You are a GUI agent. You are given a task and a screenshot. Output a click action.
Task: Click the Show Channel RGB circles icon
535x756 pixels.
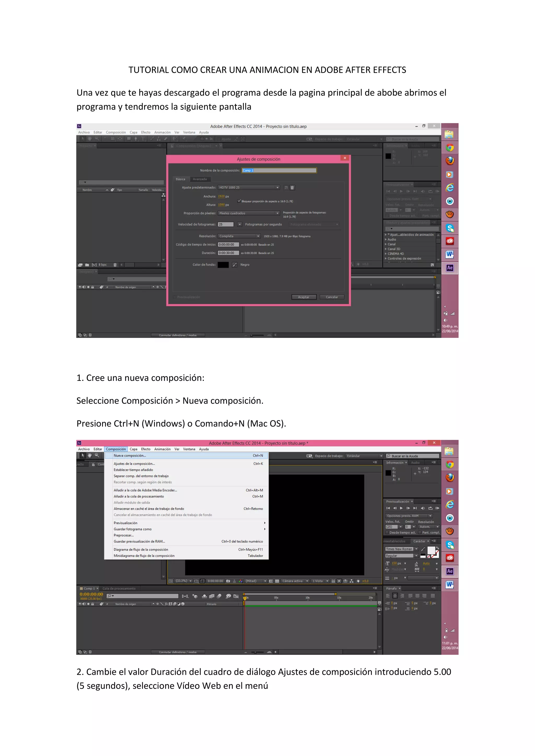[241, 581]
